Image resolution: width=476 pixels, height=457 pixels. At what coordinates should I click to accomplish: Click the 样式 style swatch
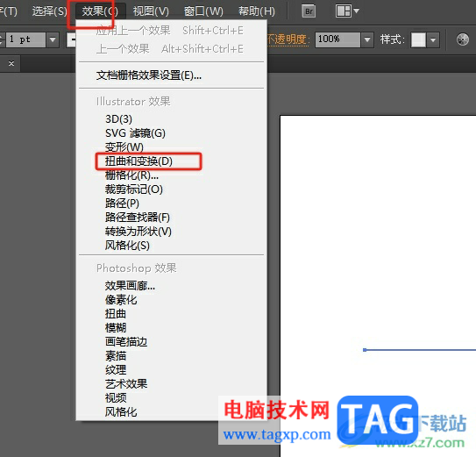tap(418, 39)
